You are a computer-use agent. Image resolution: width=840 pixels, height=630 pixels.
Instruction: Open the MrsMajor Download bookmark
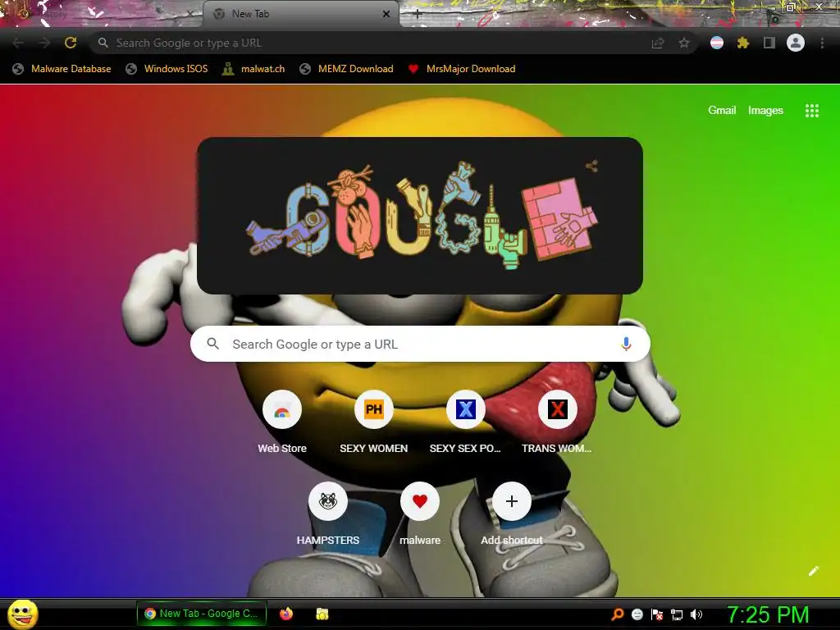tap(462, 69)
